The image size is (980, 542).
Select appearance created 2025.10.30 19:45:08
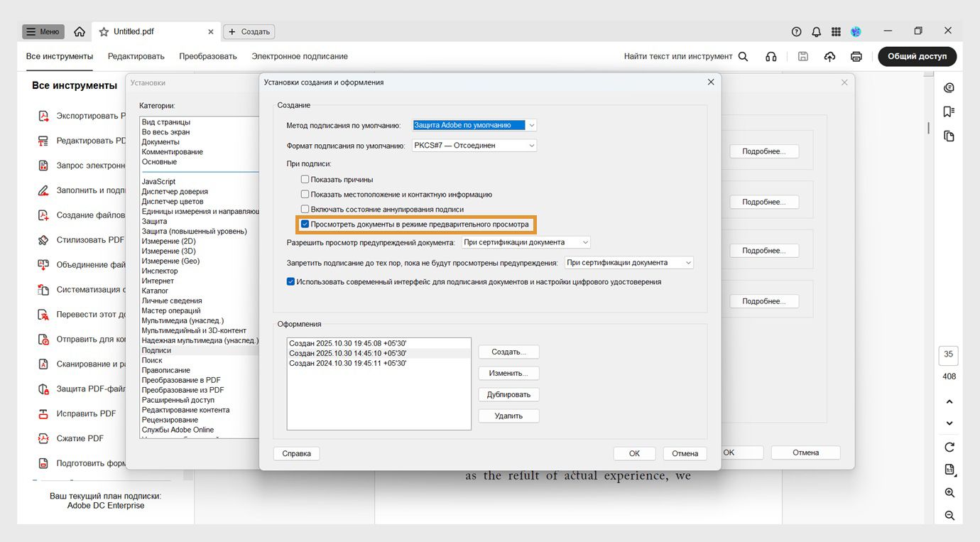click(379, 343)
